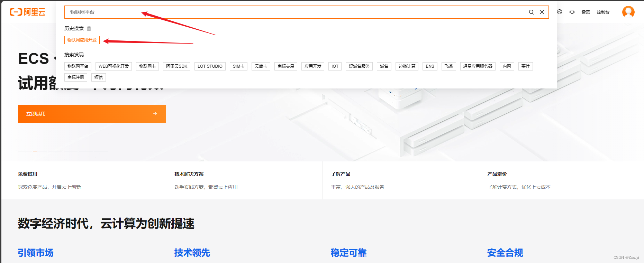This screenshot has height=263, width=644.
Task: Open the 产品定价 card
Action: 561,180
